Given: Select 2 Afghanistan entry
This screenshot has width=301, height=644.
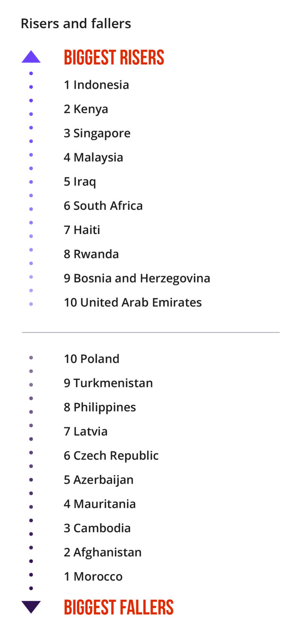Looking at the screenshot, I should click(103, 552).
